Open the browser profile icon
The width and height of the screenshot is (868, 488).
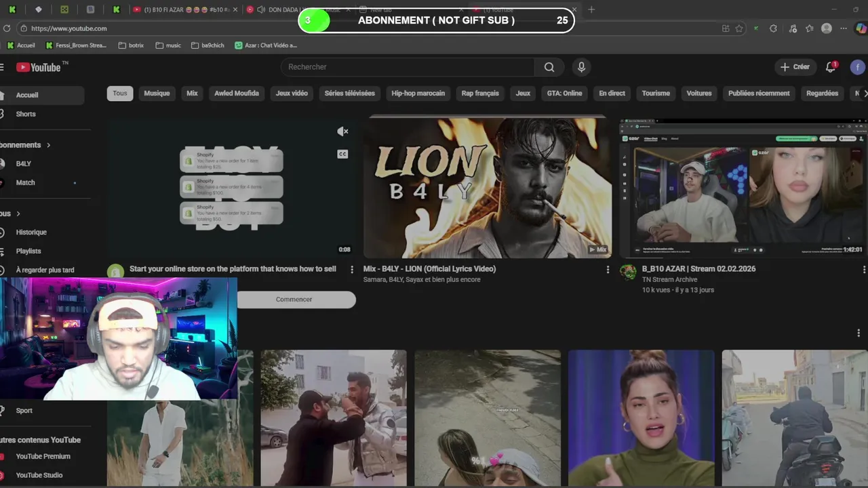coord(827,28)
